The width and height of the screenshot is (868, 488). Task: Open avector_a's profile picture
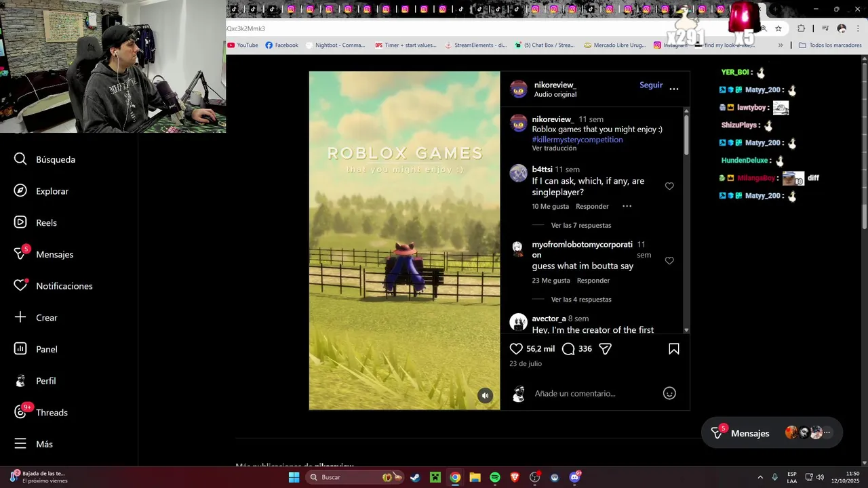[519, 322]
